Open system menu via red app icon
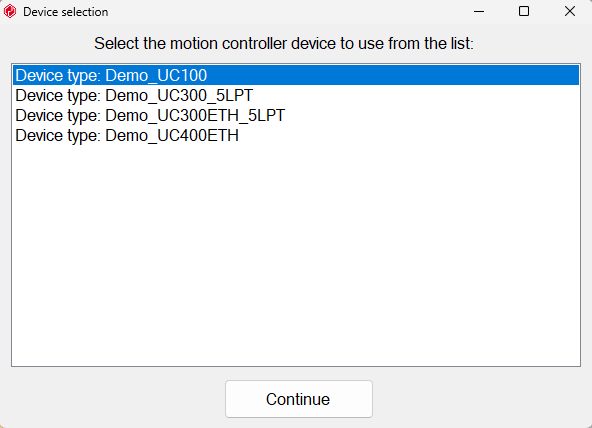 (10, 11)
